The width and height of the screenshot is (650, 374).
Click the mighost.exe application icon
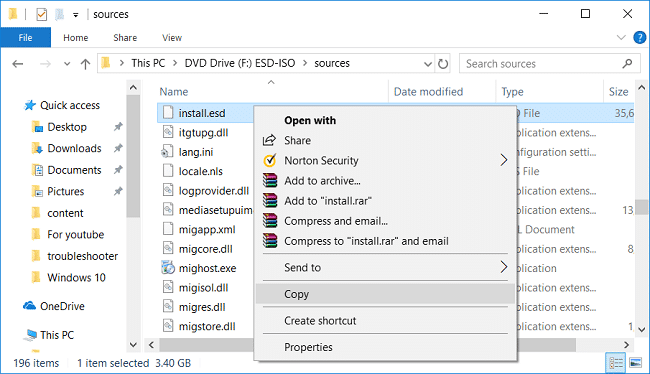click(x=168, y=268)
